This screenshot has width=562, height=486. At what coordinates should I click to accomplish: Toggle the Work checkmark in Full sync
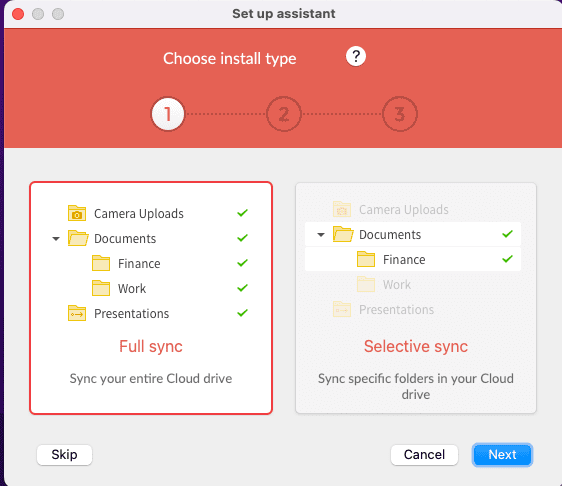(x=243, y=288)
